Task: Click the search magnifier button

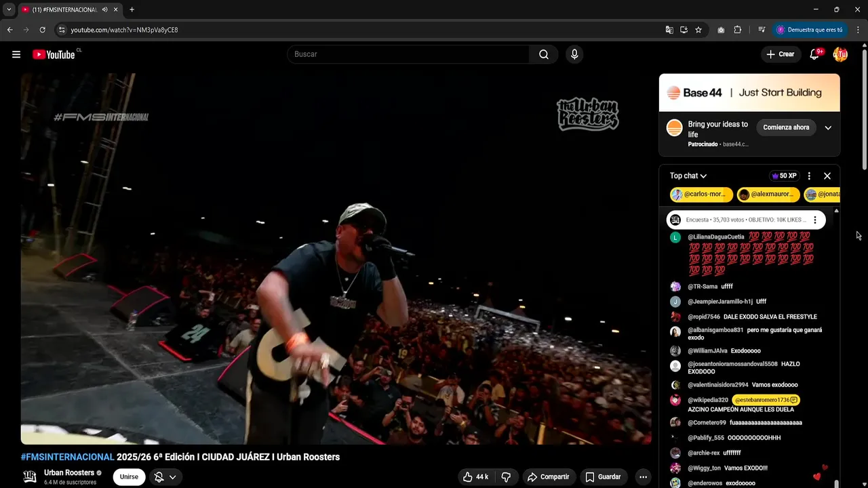Action: coord(544,54)
